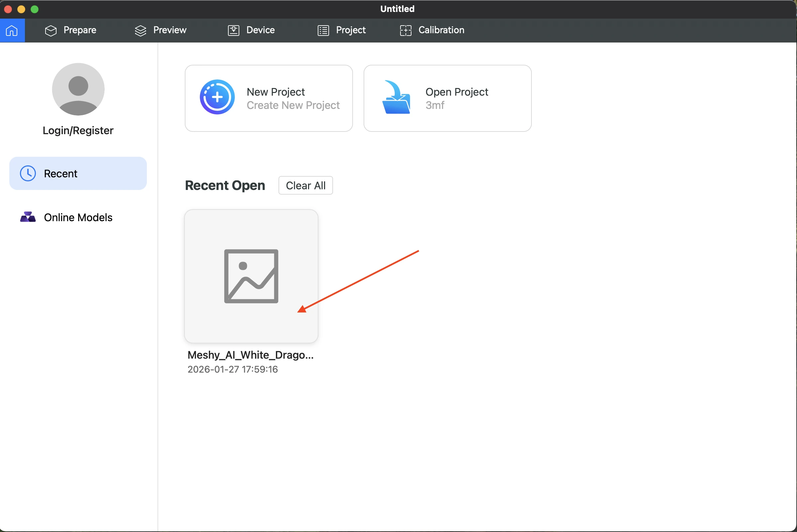Click the Meshy_AI_White_Drago... file name
This screenshot has width=797, height=532.
point(250,355)
